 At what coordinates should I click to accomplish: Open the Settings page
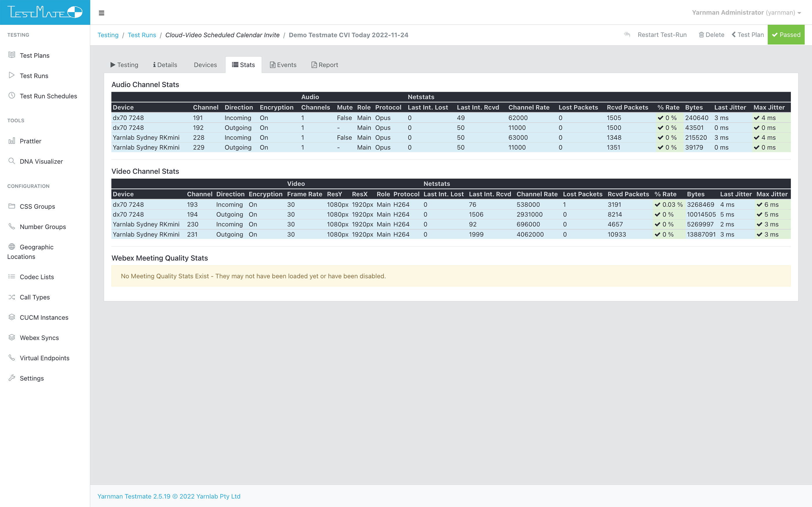tap(32, 378)
